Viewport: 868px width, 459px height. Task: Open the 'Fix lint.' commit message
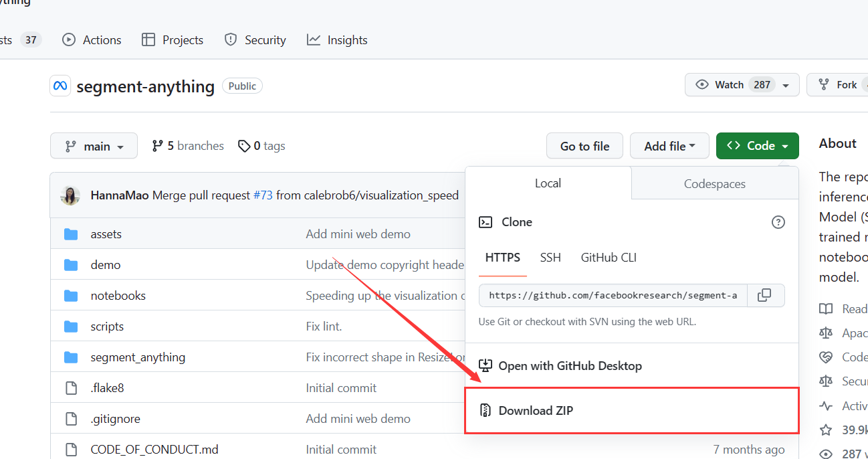point(324,327)
